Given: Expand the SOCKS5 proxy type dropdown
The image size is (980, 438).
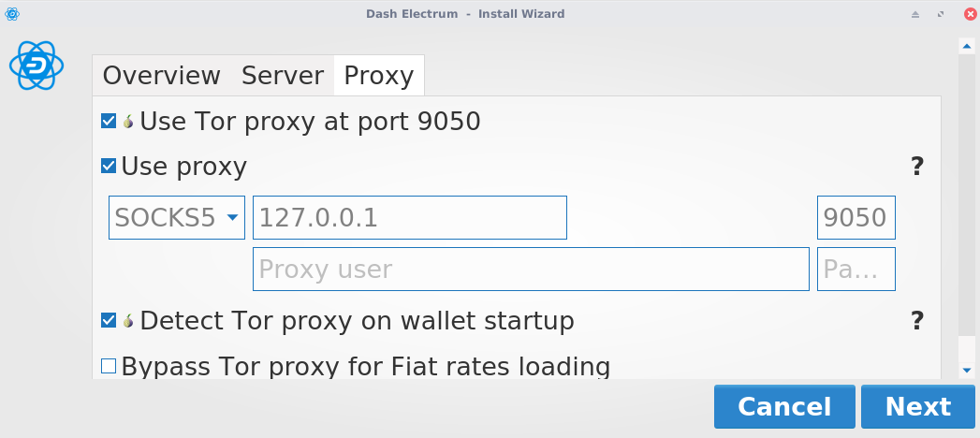Looking at the screenshot, I should [x=177, y=218].
